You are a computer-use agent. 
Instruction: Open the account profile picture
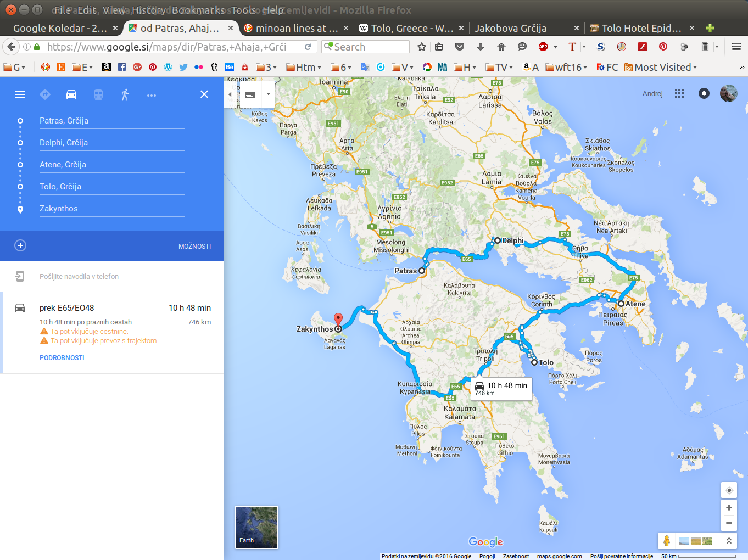point(729,93)
